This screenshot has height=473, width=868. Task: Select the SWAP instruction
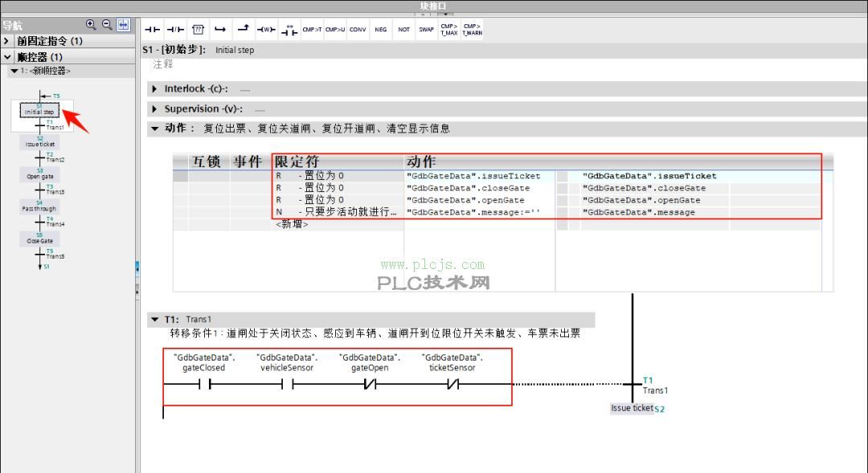coord(426,29)
